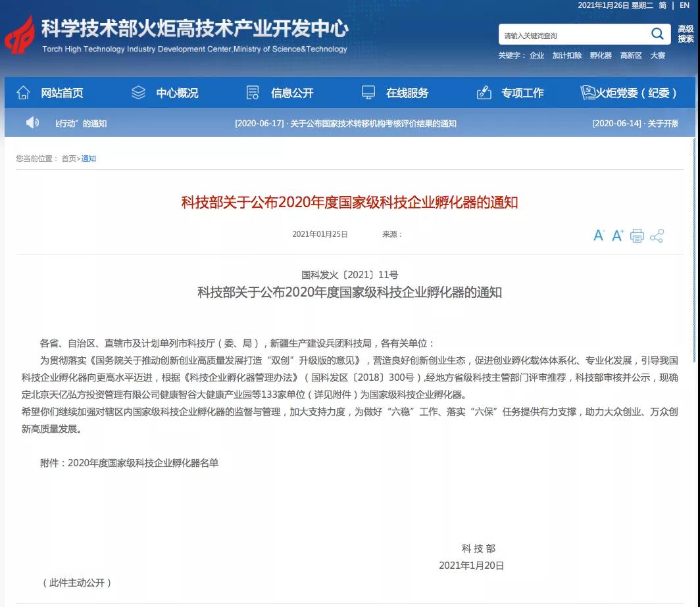
Task: Click the site title 科学技术部火炬高技术产业开发中心
Action: [x=195, y=28]
